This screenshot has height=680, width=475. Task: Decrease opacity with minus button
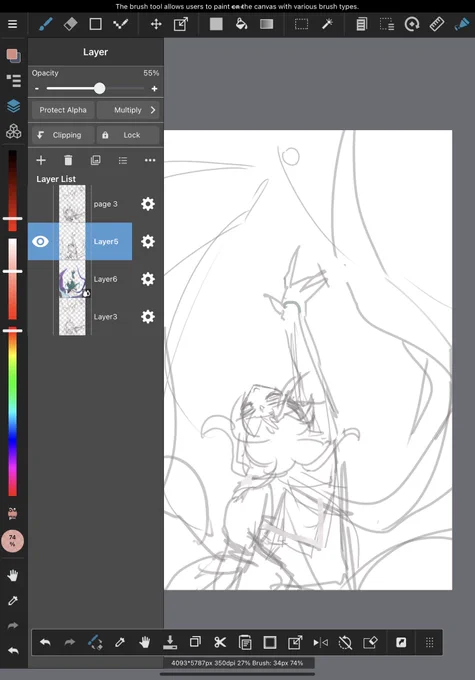(37, 88)
